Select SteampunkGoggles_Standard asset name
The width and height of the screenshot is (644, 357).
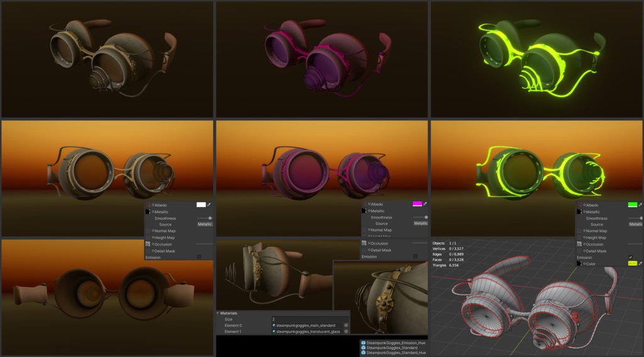point(392,348)
